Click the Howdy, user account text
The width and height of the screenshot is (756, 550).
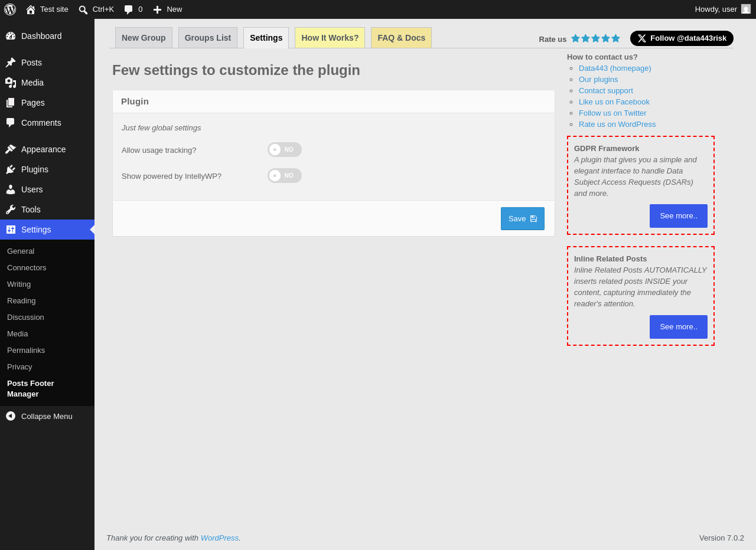pyautogui.click(x=716, y=9)
